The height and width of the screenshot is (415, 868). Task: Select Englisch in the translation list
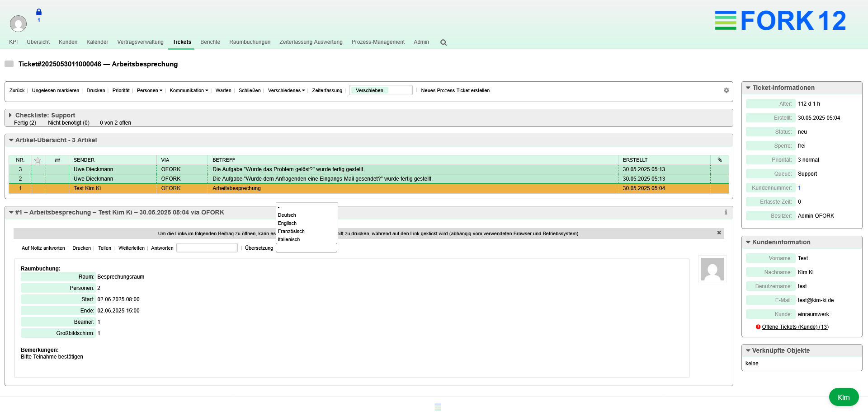[288, 224]
